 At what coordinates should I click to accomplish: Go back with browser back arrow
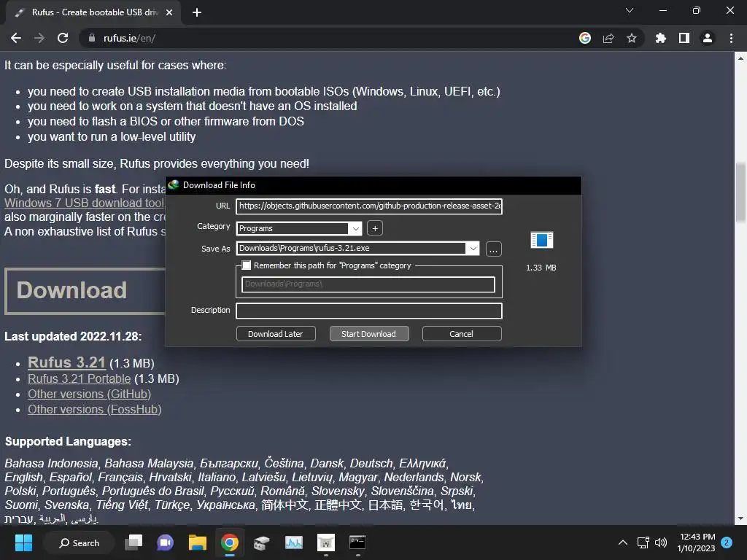pos(16,38)
